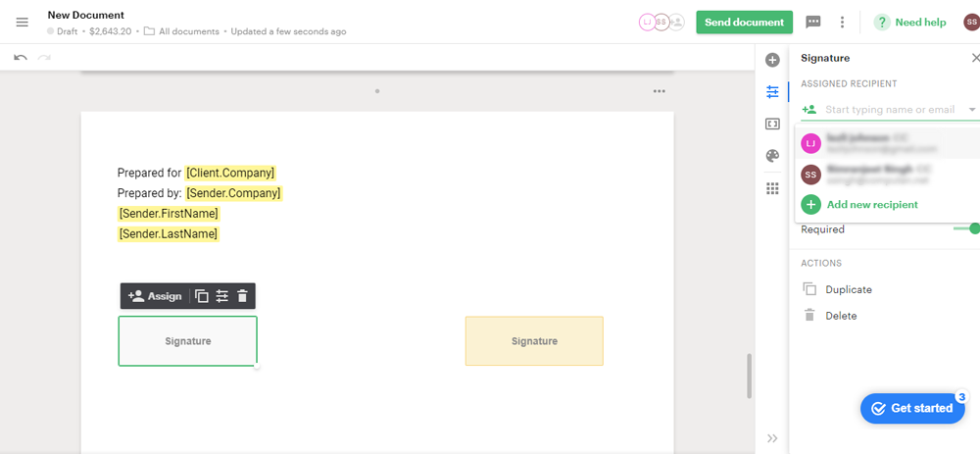Image resolution: width=980 pixels, height=454 pixels.
Task: Click duplicate icon in signature field toolbar
Action: [x=201, y=296]
